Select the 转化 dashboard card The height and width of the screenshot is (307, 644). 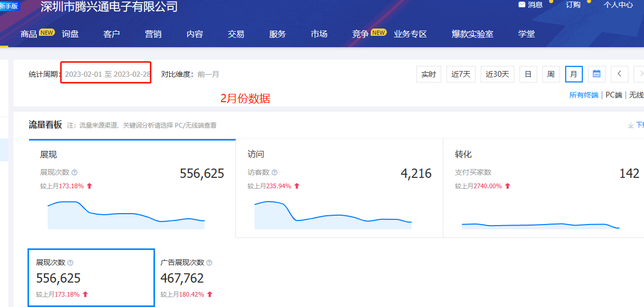pyautogui.click(x=543, y=188)
